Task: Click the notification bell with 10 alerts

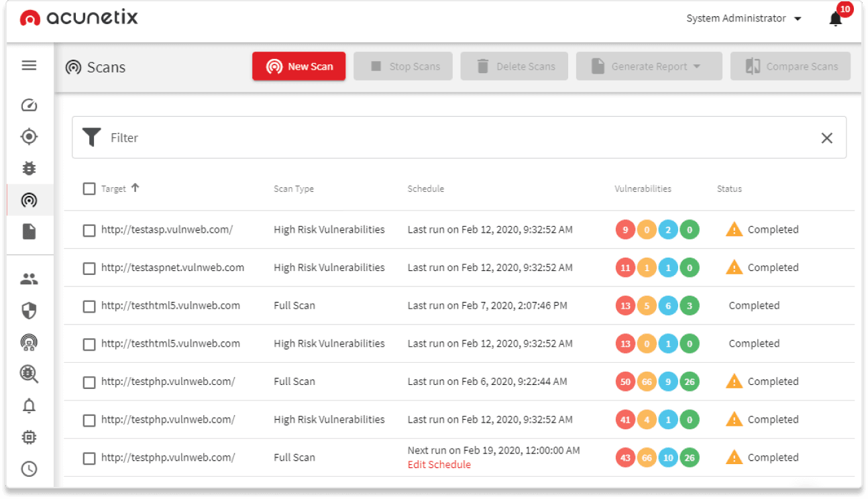Action: tap(836, 19)
